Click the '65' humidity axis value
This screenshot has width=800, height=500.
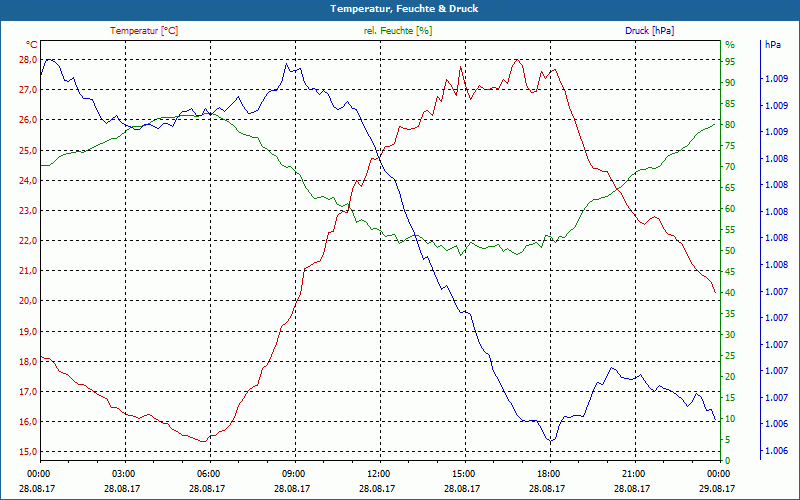pos(730,188)
